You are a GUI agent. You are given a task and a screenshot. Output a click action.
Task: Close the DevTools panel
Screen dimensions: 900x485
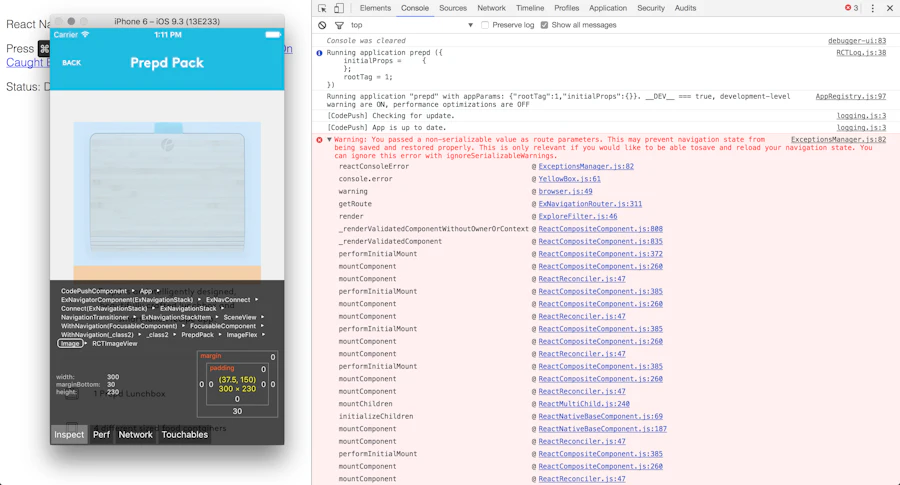[890, 8]
